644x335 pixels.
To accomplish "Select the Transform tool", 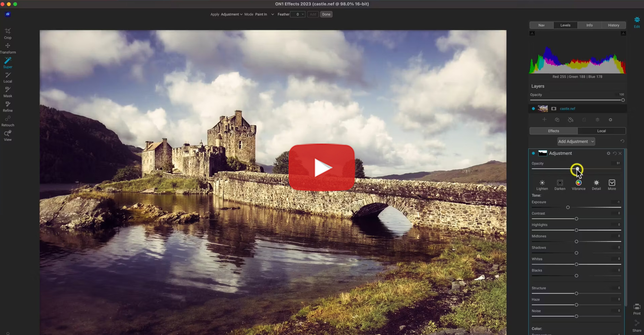I will [x=8, y=48].
